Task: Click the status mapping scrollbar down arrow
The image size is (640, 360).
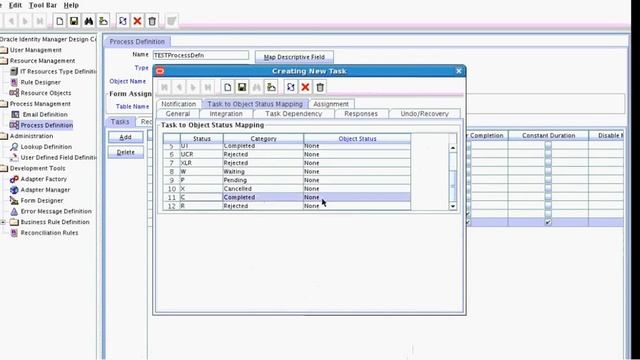Action: [x=453, y=206]
